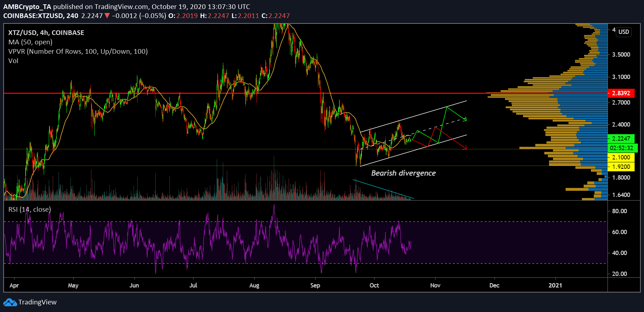Image resolution: width=644 pixels, height=312 pixels.
Task: Click the 2021 label on time axis
Action: coord(555,285)
